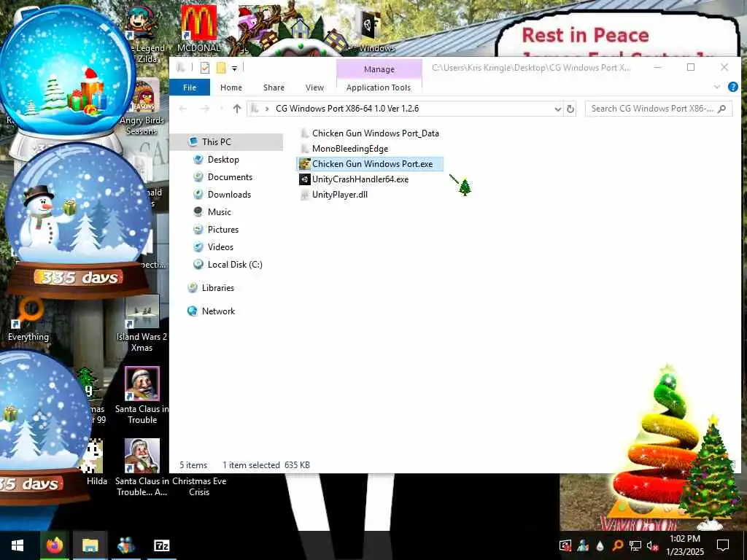Open Customize Quick Access Toolbar dropdown
The height and width of the screenshot is (560, 747).
pos(234,68)
